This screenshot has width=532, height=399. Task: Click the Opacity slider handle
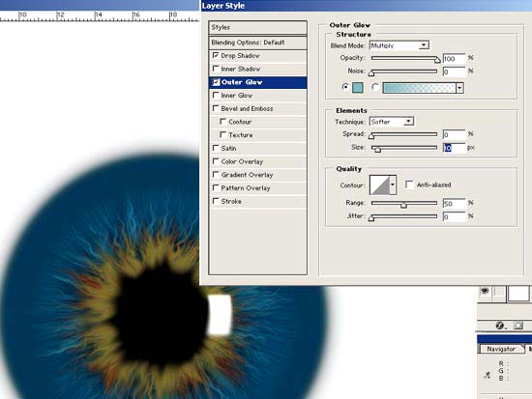[437, 60]
